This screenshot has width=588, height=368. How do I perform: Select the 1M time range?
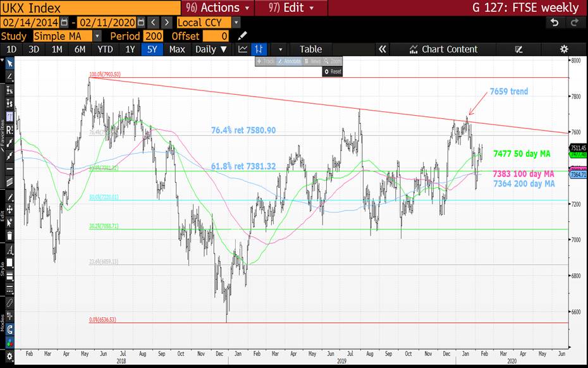57,49
